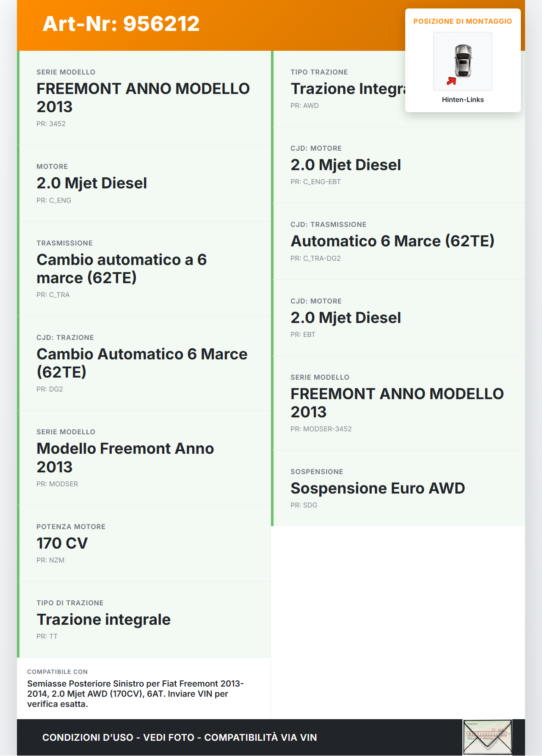Select the Tipo Trazione AWD card
542x756 pixels.
[x=339, y=89]
